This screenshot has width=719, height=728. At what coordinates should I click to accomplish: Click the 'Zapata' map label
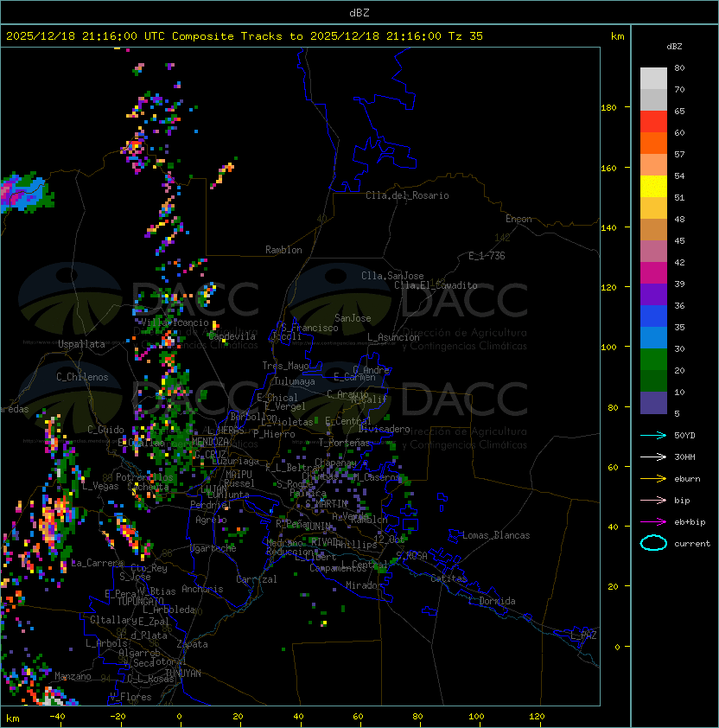pos(192,644)
